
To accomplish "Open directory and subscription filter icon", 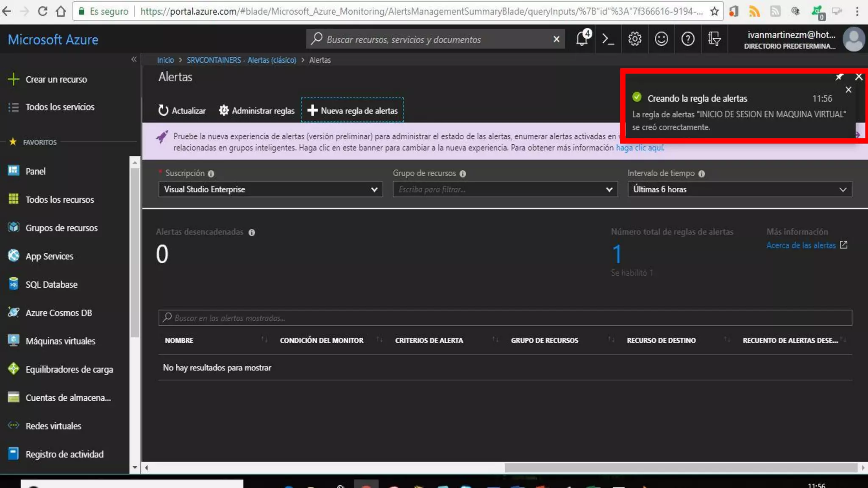I will coord(714,39).
